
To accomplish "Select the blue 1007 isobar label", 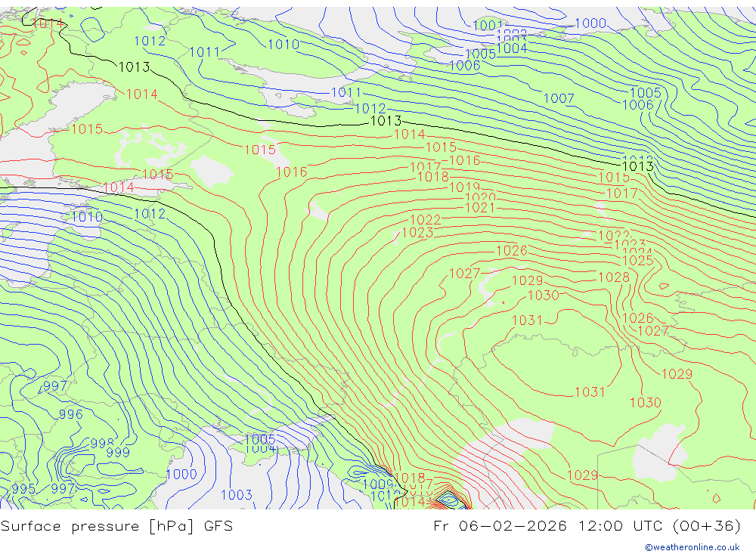I will click(x=559, y=98).
